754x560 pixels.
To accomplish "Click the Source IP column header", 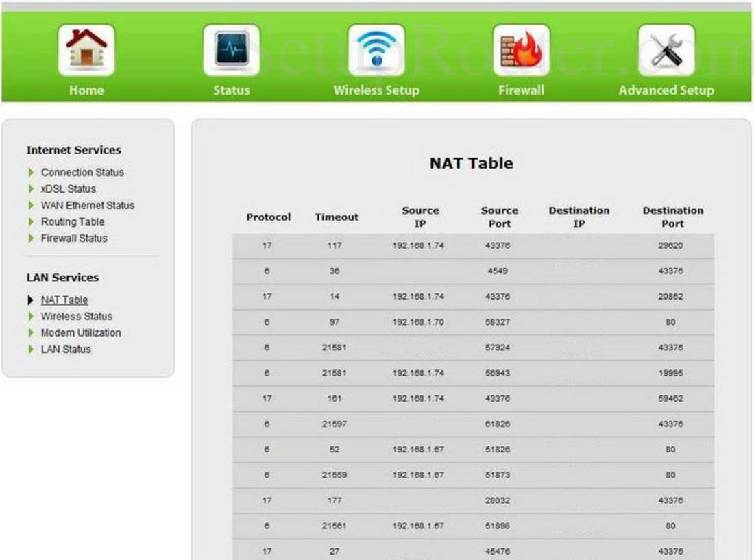I will coord(420,217).
